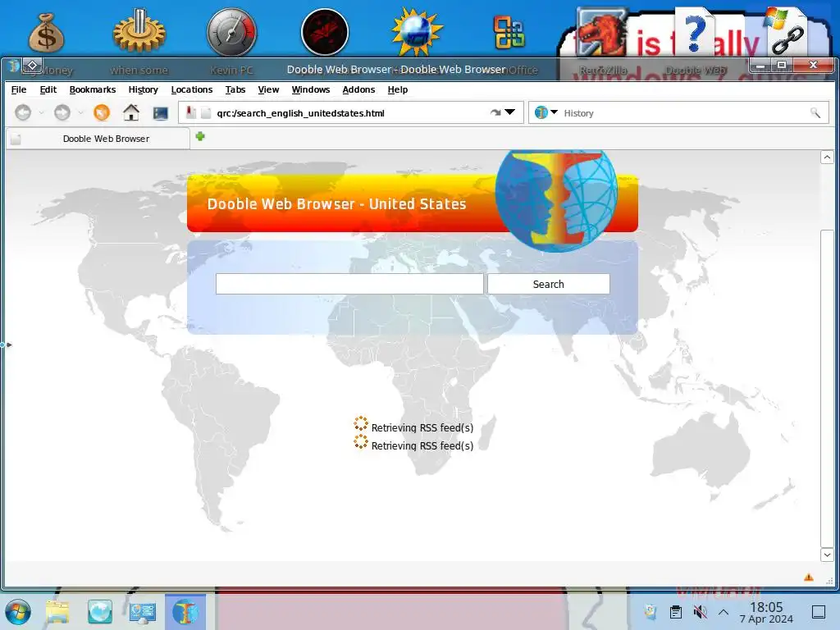Click the Back navigation arrow button
This screenshot has height=630, width=840.
tap(22, 112)
